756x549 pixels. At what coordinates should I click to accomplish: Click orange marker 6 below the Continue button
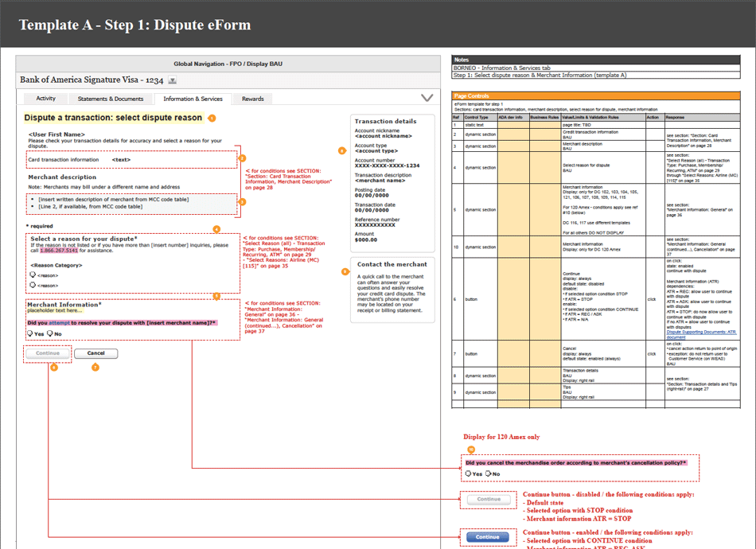pos(54,368)
